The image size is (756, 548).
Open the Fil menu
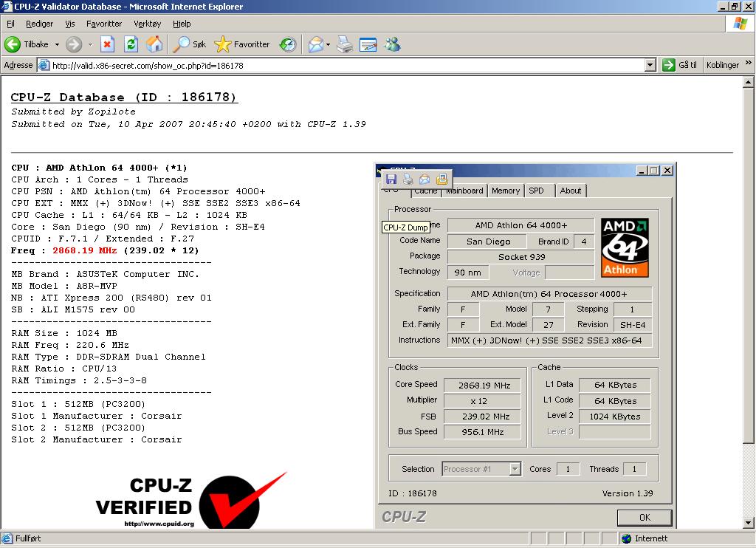click(10, 24)
